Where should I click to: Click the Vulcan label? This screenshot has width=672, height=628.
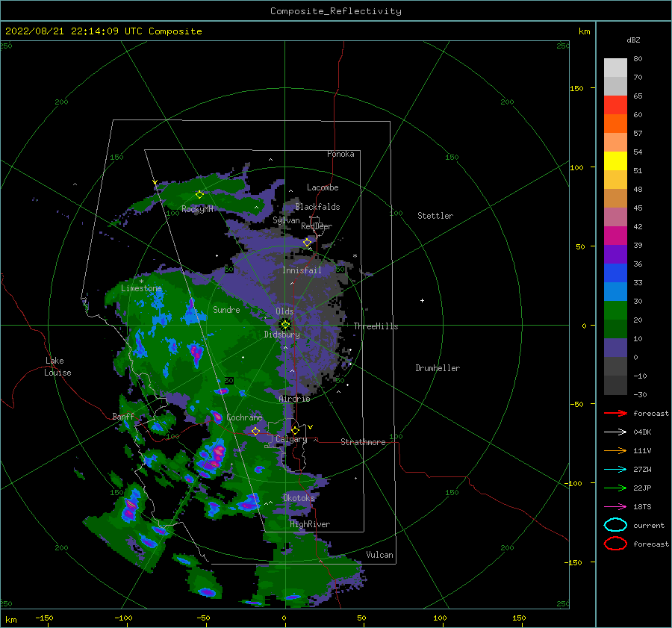(379, 555)
